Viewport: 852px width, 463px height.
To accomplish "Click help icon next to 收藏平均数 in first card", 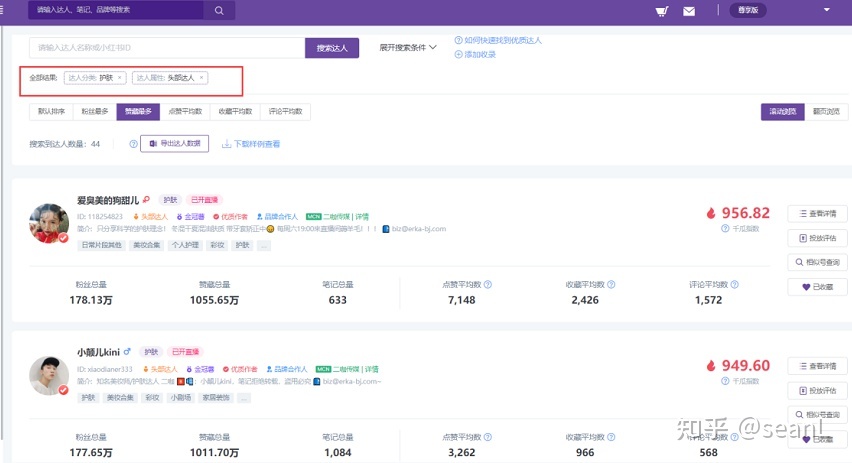I will tap(610, 285).
